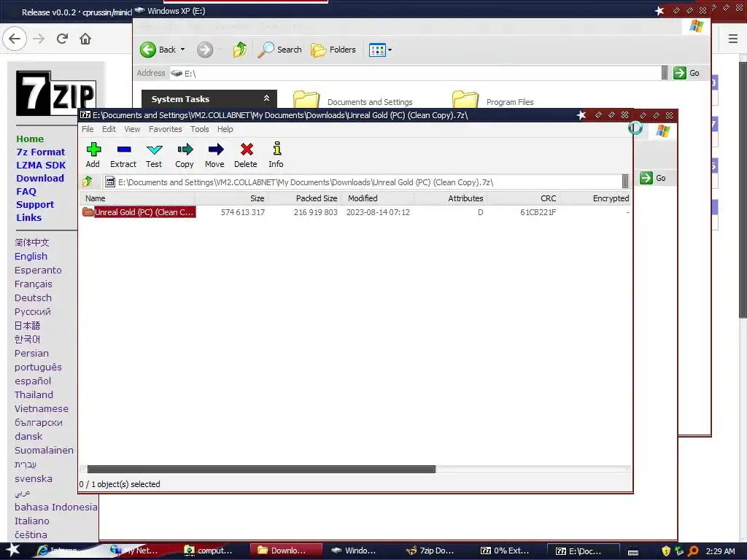The height and width of the screenshot is (560, 747).
Task: Click the Name column header
Action: (x=138, y=198)
